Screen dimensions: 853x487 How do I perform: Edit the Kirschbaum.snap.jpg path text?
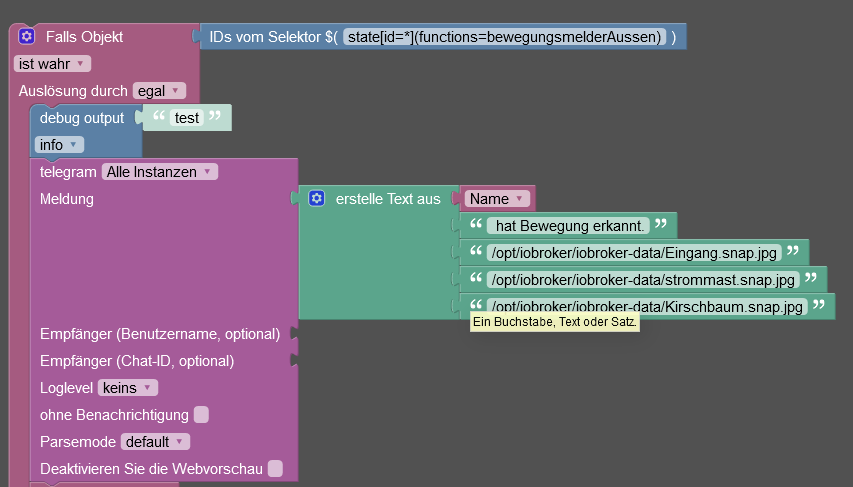pos(647,305)
